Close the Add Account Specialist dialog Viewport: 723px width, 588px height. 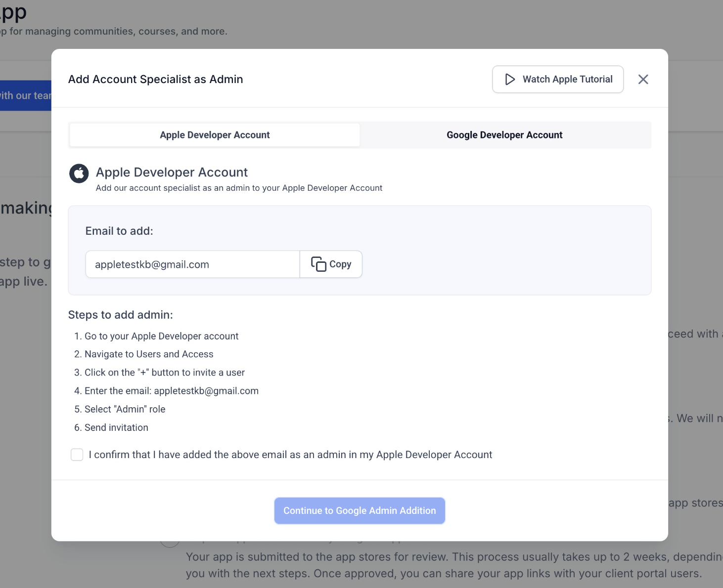(643, 80)
